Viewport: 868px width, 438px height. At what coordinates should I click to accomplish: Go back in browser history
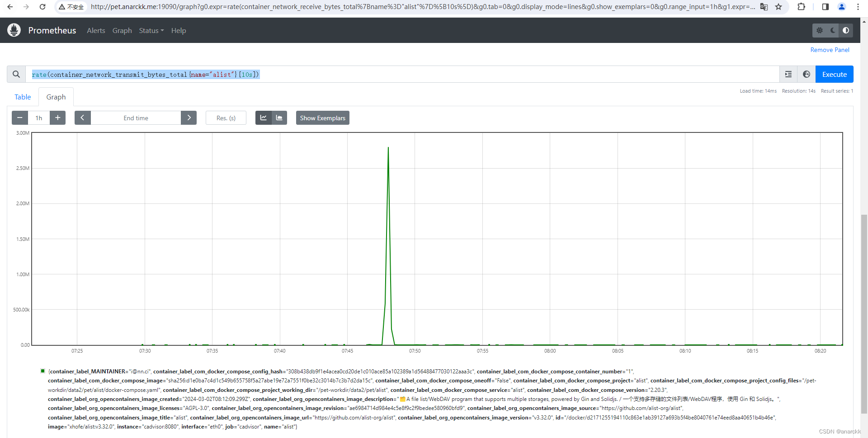(10, 7)
